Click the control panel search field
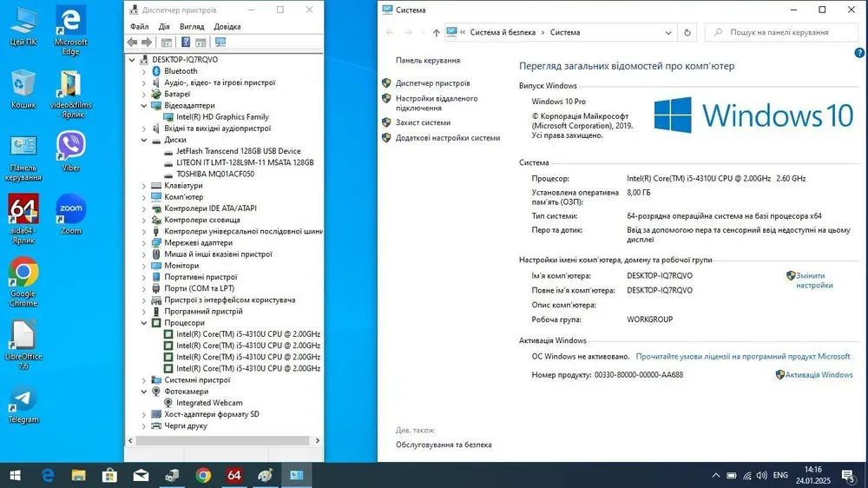 pos(786,32)
